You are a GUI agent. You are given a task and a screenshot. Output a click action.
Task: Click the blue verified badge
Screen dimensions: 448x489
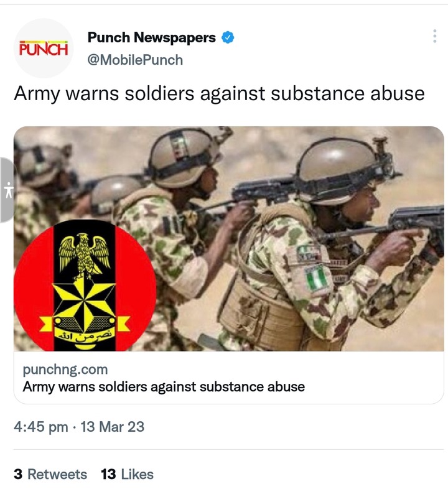click(x=228, y=37)
